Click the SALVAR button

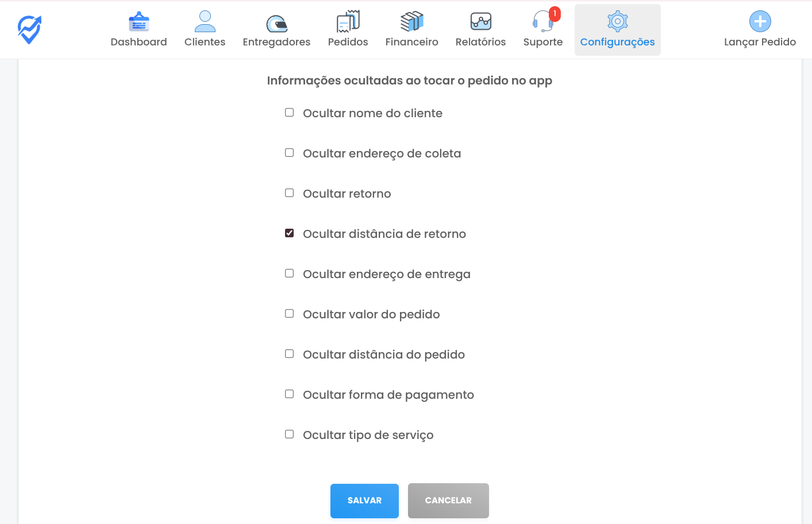364,501
